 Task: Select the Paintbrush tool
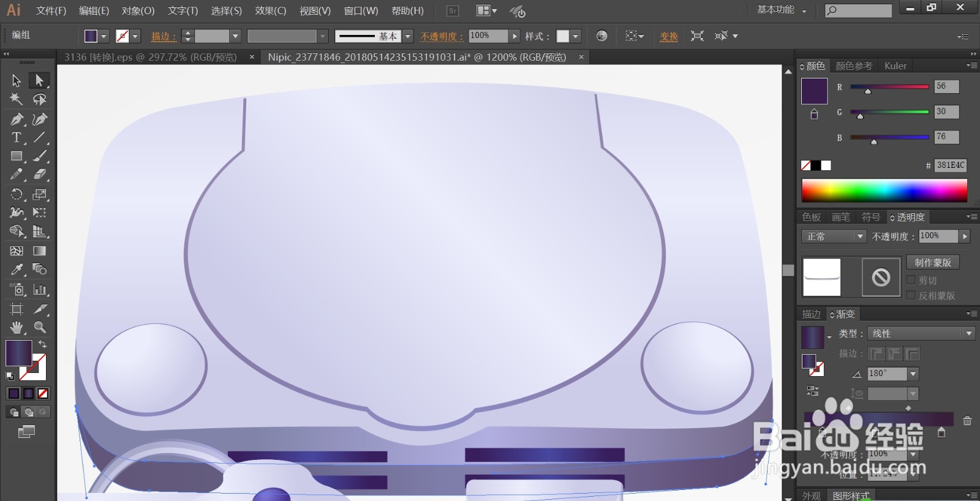point(40,156)
